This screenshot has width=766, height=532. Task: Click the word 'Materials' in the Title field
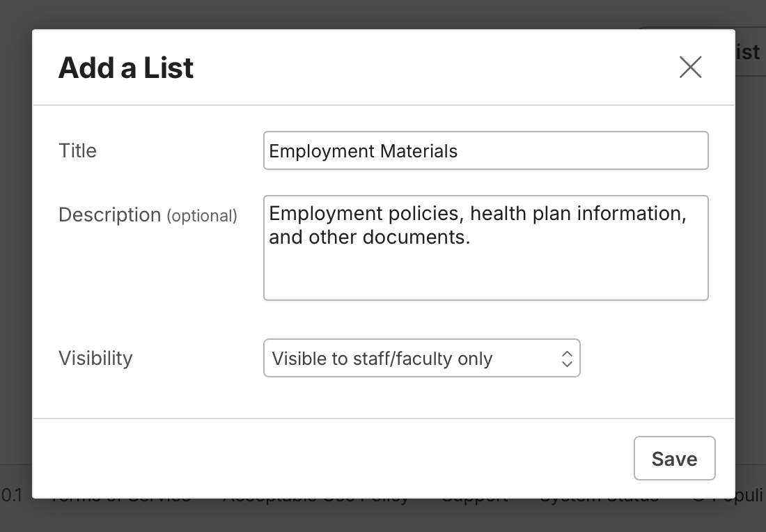click(419, 151)
